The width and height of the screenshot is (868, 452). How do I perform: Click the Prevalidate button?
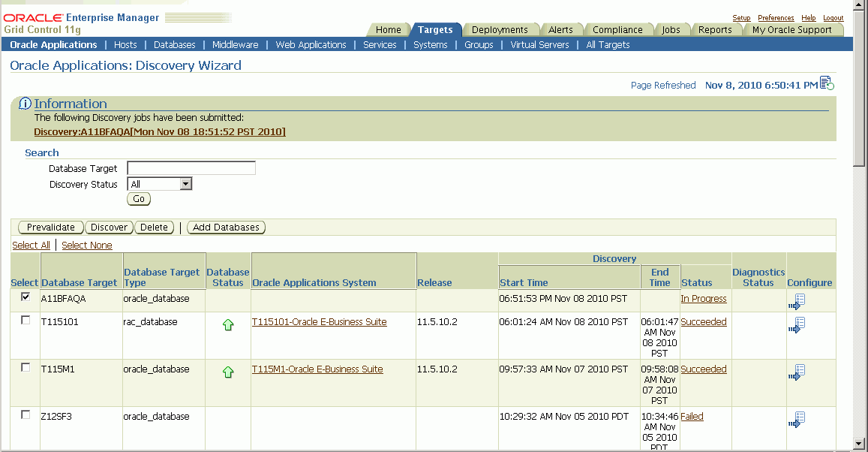tap(51, 227)
